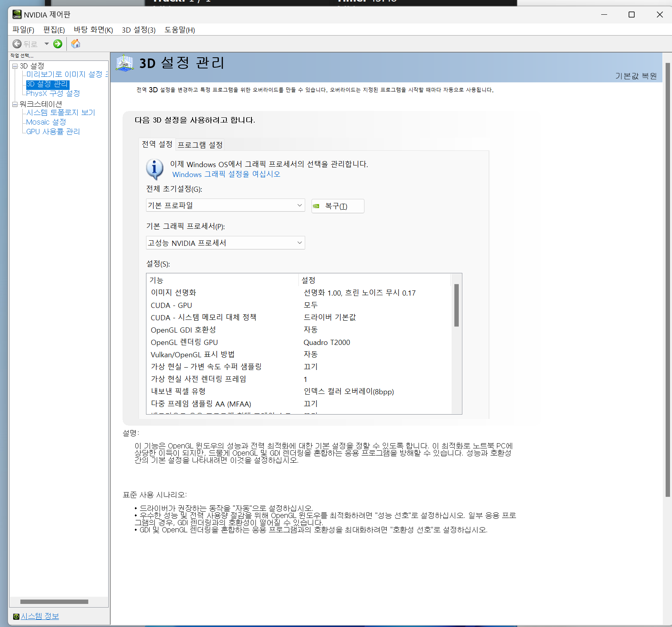Click the 설정 column header
Viewport: 672px width, 627px height.
pos(374,280)
